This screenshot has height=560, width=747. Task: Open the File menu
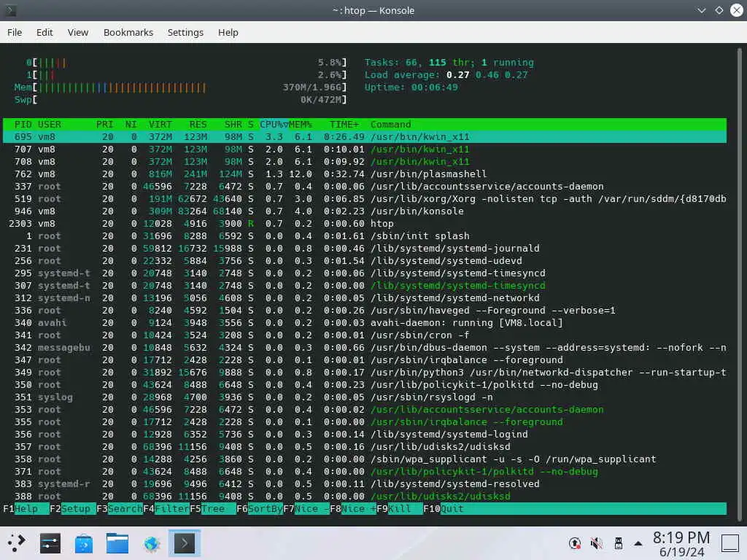pyautogui.click(x=15, y=32)
